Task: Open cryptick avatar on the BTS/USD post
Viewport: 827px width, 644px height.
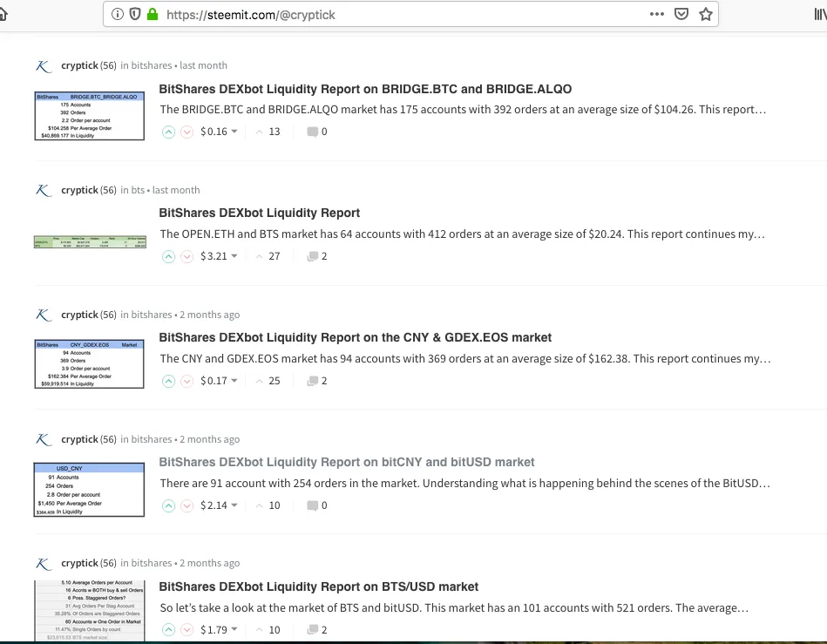Action: pyautogui.click(x=44, y=564)
